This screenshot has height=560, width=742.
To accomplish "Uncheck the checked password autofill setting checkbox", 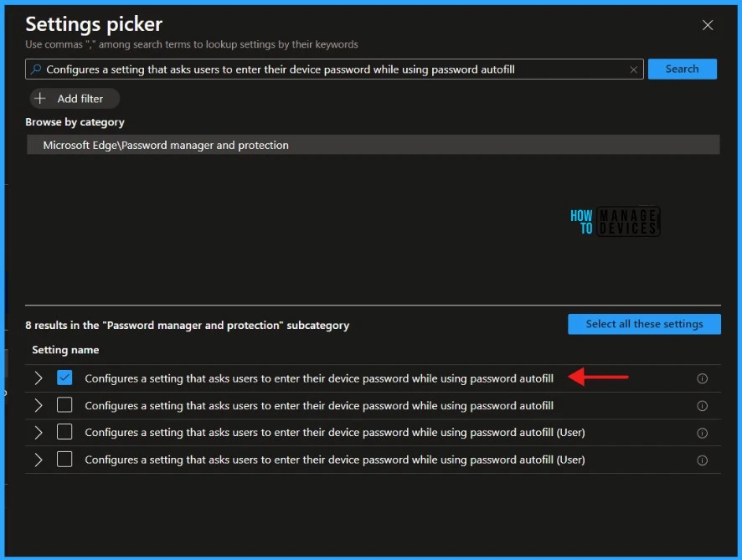I will [x=64, y=378].
